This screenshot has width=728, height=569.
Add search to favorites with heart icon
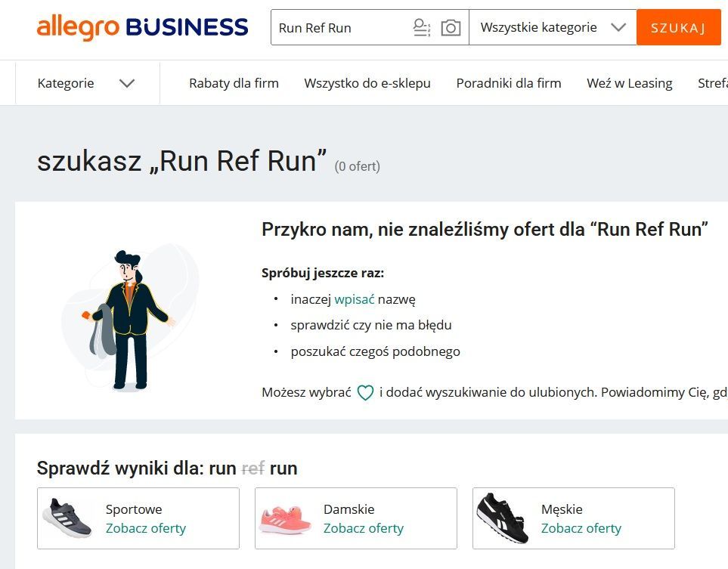365,393
